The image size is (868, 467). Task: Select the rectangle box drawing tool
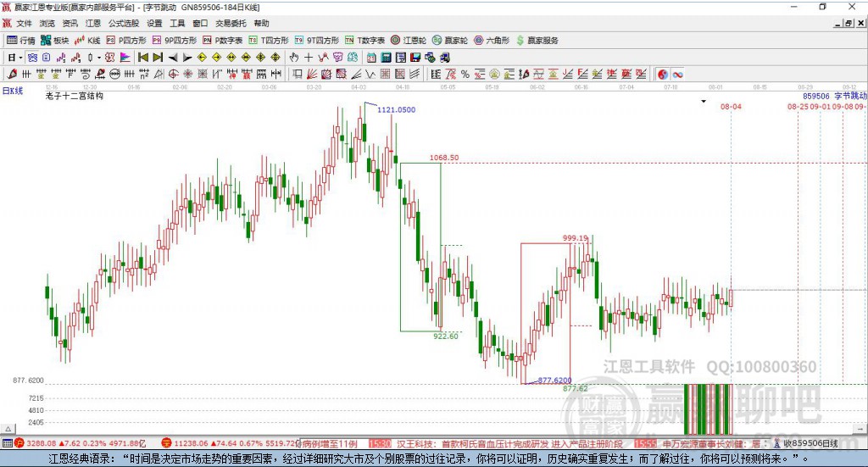[x=296, y=74]
